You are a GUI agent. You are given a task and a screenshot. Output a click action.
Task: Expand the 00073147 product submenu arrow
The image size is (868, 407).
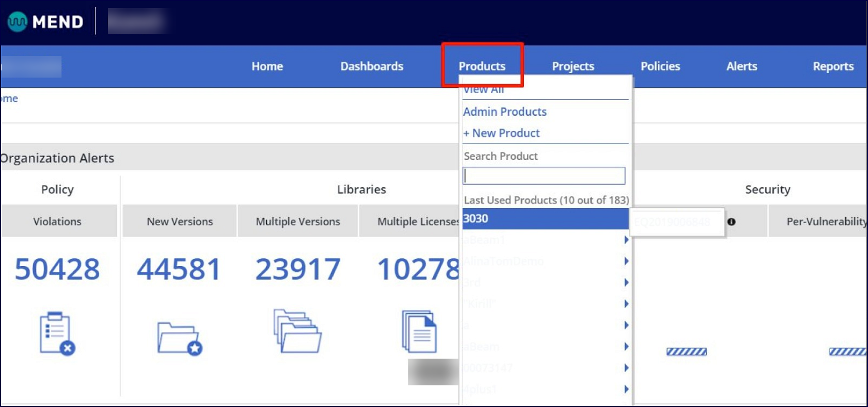pyautogui.click(x=626, y=368)
